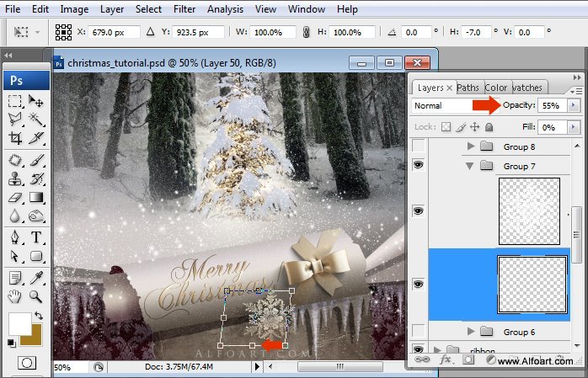588x378 pixels.
Task: Expand the Group 8 folder
Action: point(471,146)
